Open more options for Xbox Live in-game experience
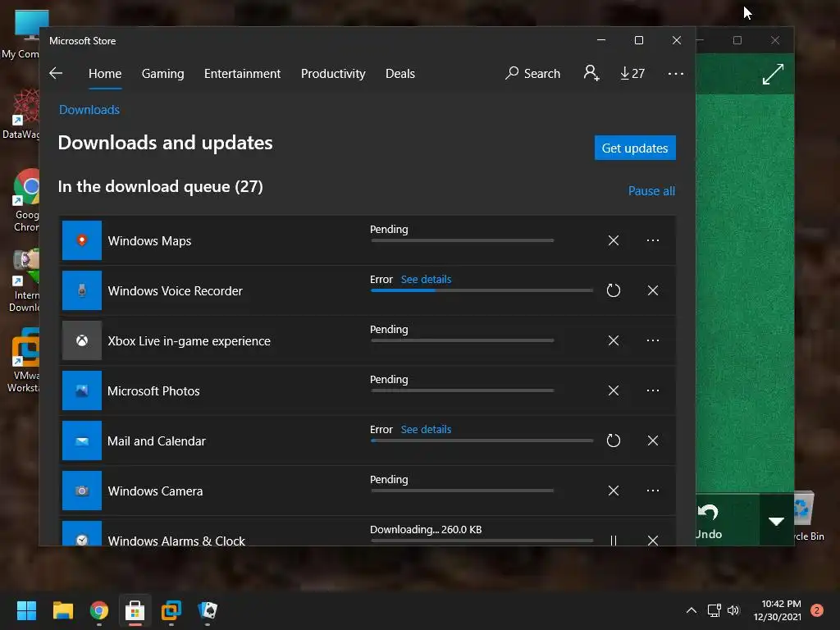The height and width of the screenshot is (630, 840). point(652,340)
